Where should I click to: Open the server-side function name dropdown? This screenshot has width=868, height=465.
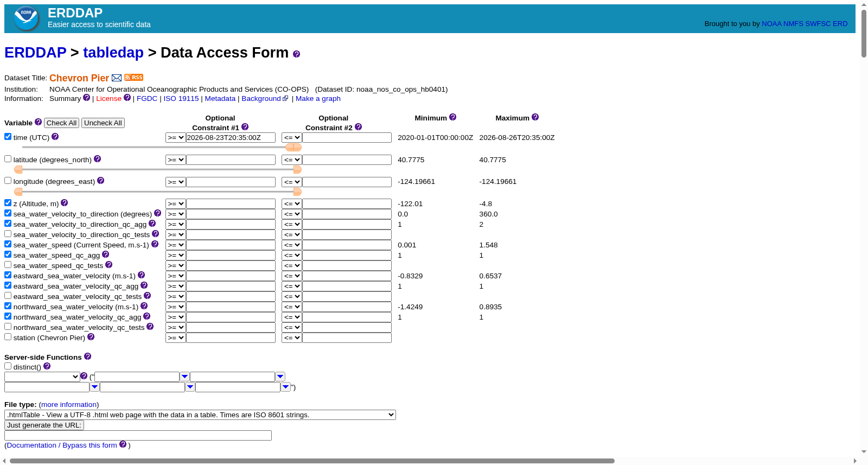pyautogui.click(x=42, y=377)
